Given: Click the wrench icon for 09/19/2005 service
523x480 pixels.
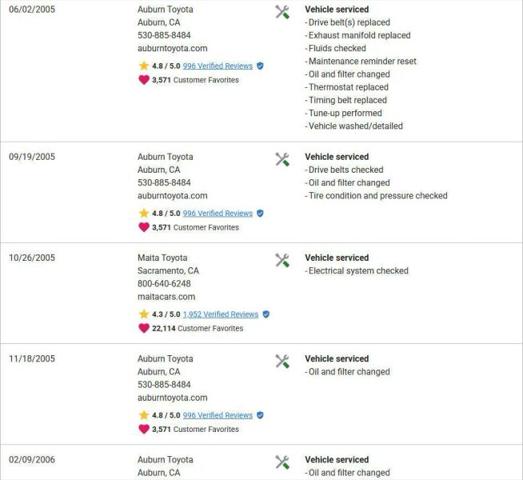Looking at the screenshot, I should [x=282, y=159].
